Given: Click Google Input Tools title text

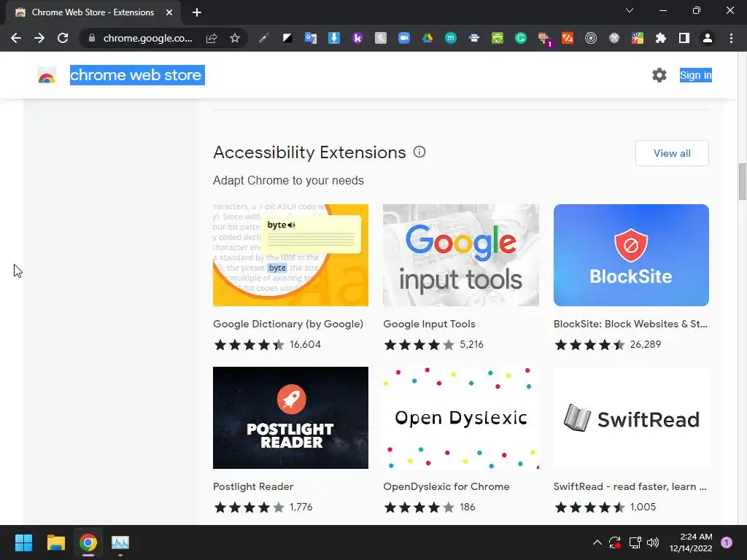Looking at the screenshot, I should (x=429, y=324).
